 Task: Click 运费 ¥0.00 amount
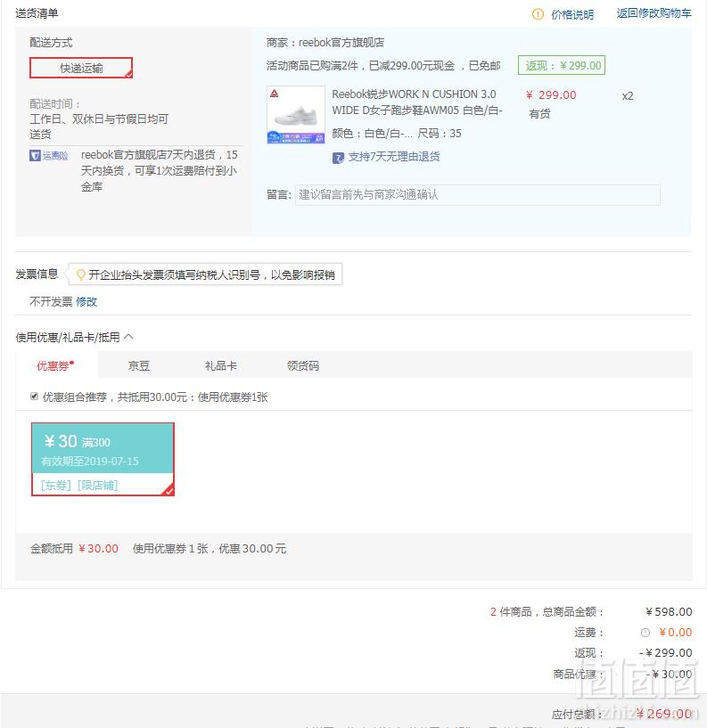[x=676, y=633]
